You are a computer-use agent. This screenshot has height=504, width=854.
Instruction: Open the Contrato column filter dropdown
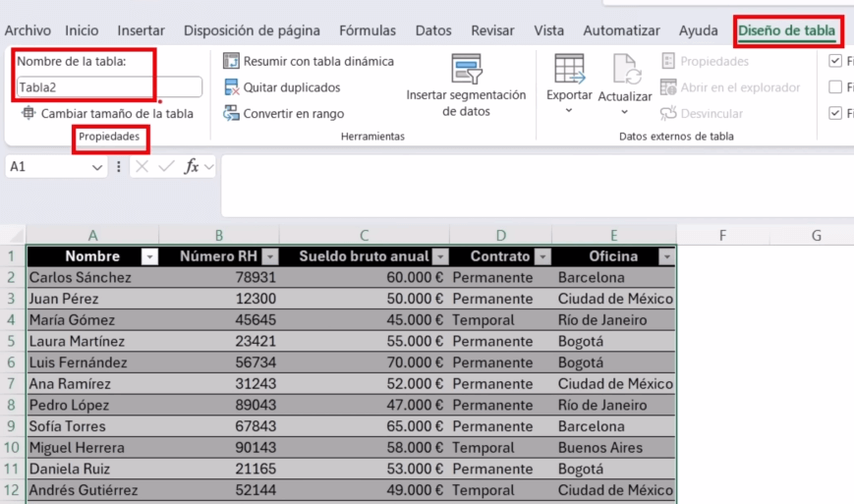pos(543,256)
